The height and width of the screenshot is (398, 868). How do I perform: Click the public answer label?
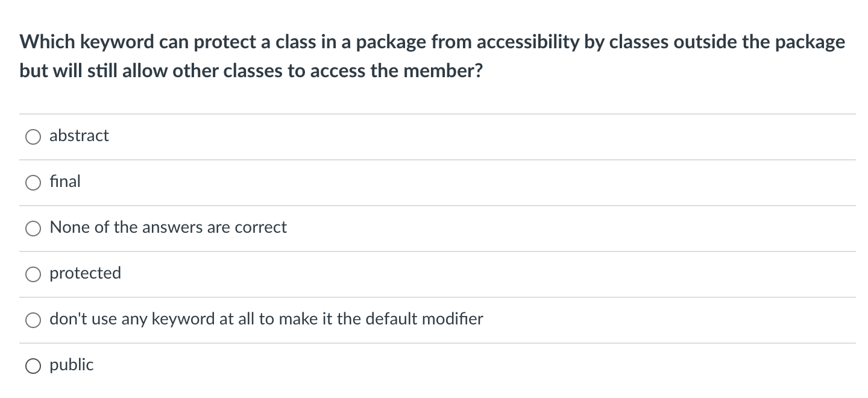click(x=71, y=365)
